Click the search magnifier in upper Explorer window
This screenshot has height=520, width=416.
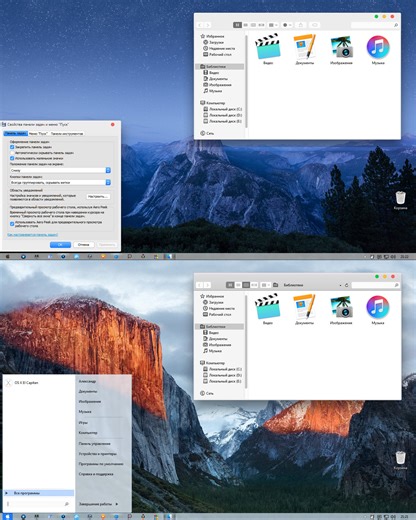[x=396, y=25]
